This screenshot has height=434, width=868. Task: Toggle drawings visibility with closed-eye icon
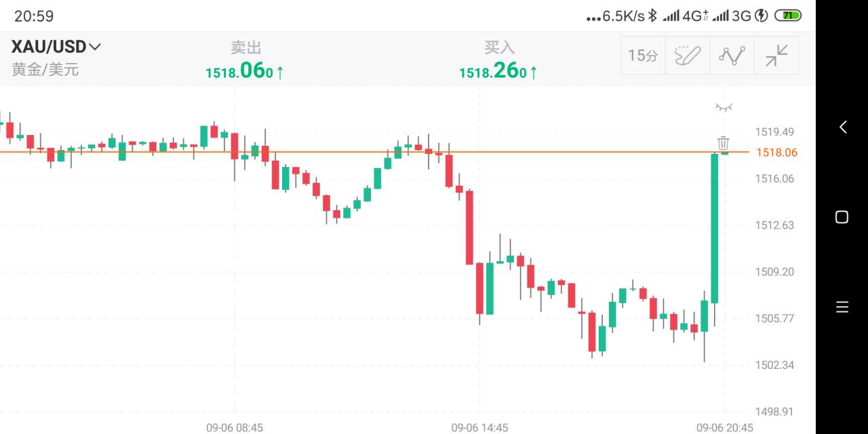pos(724,107)
